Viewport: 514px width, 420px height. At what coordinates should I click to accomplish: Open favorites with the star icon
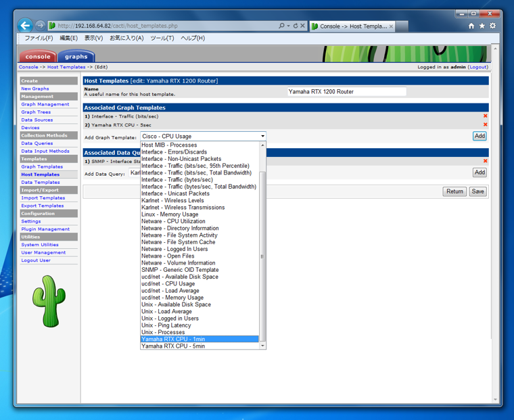482,26
